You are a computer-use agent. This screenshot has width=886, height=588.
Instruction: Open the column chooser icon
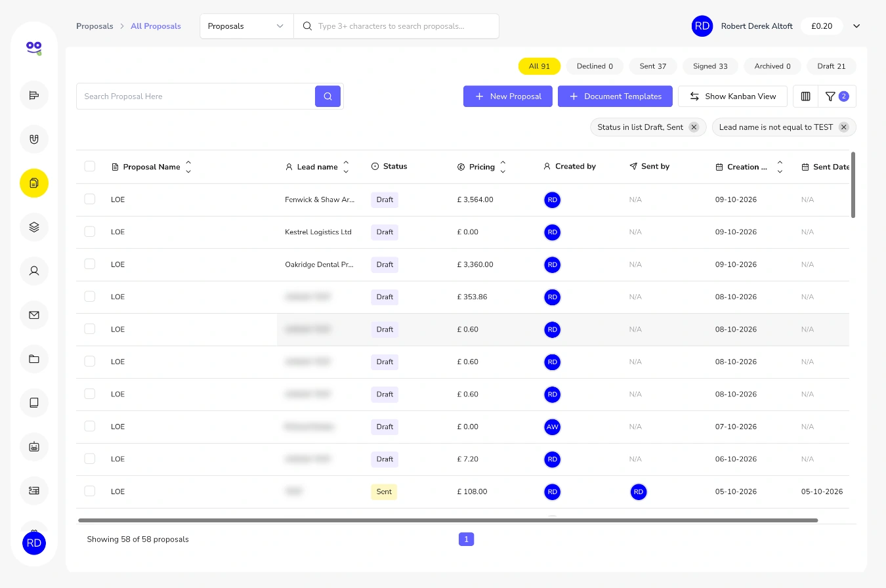(806, 96)
